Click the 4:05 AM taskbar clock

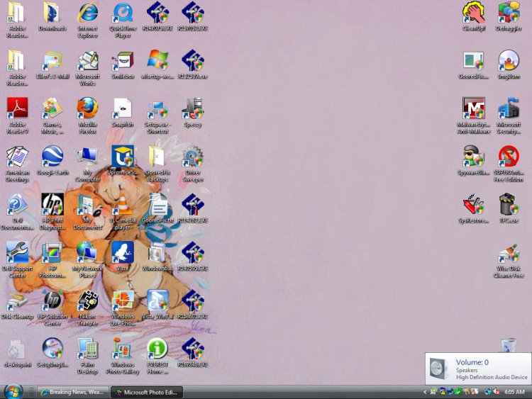(x=514, y=392)
